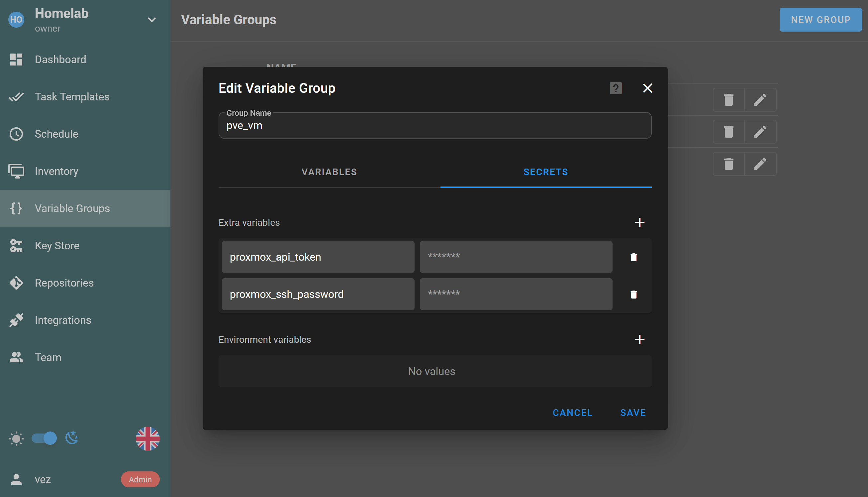Open the Repositories section
The width and height of the screenshot is (868, 497).
pyautogui.click(x=16, y=283)
